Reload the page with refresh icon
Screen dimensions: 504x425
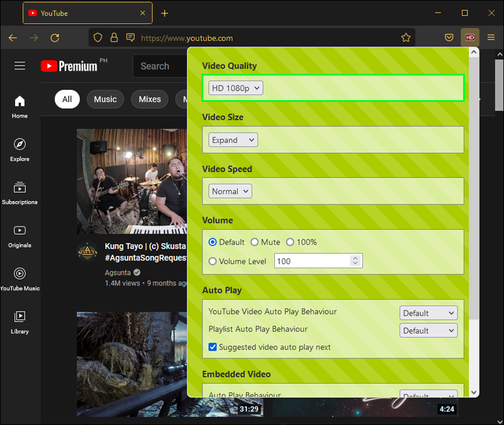(x=55, y=38)
